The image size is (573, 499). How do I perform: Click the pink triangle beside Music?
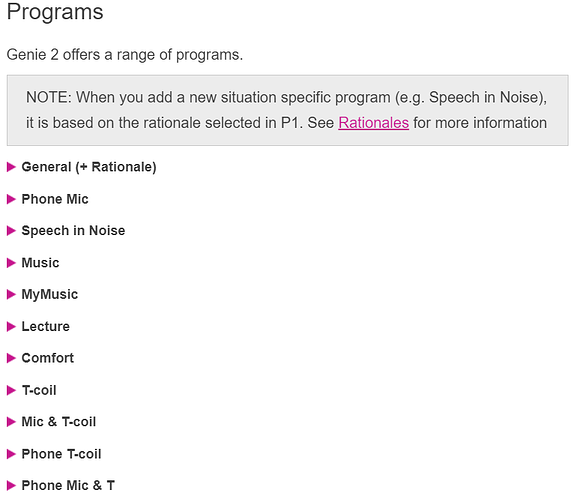click(x=11, y=263)
